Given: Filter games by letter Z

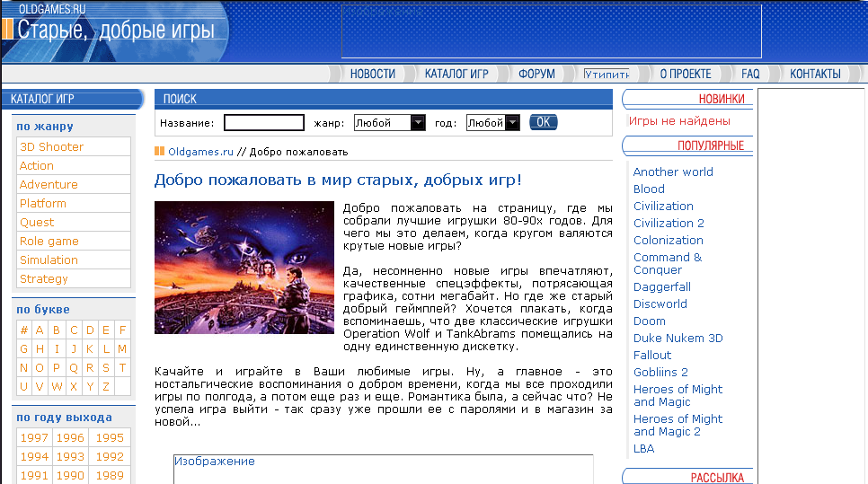Looking at the screenshot, I should pos(106,387).
